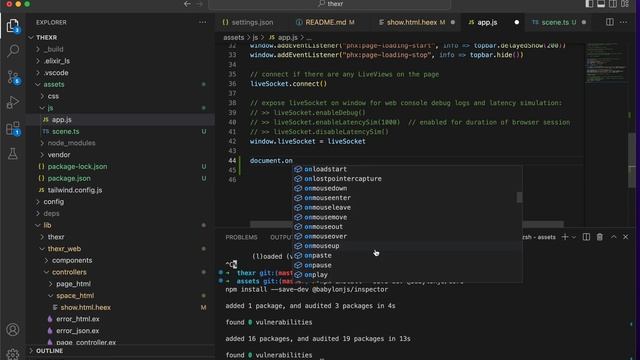The width and height of the screenshot is (640, 360).
Task: Toggle secondary side bar layout icon
Action: pos(613,4)
